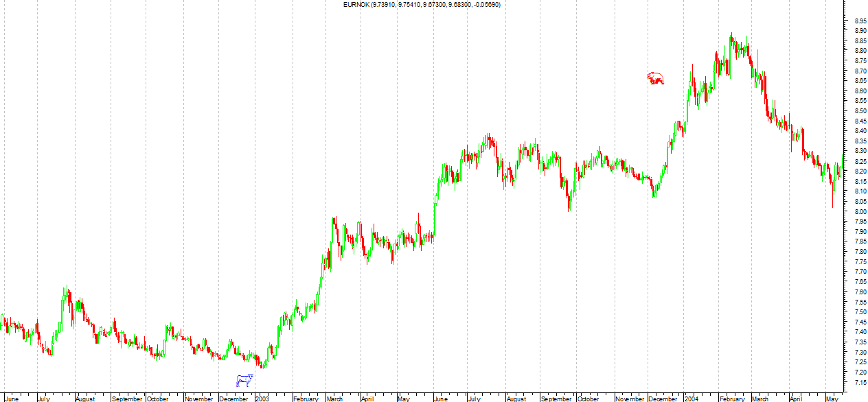Click the 8.25 level on price scale

pyautogui.click(x=860, y=161)
